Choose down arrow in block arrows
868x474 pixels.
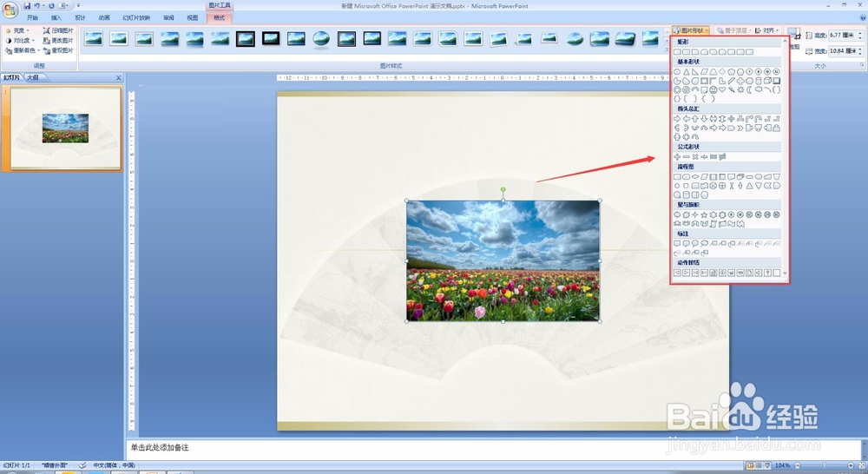pos(704,118)
